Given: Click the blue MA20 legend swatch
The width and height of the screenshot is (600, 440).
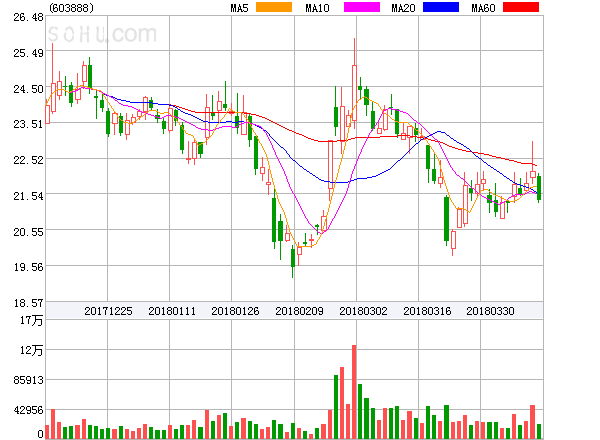Looking at the screenshot, I should pyautogui.click(x=441, y=7).
